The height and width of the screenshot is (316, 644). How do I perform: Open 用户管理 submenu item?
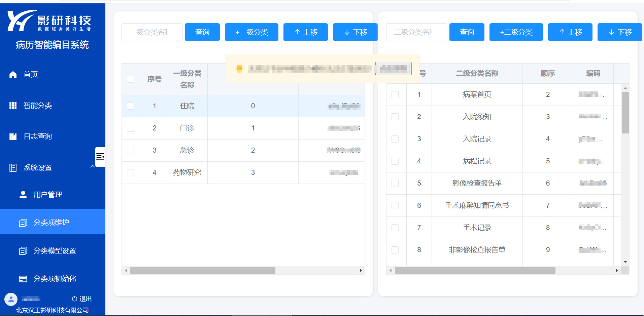point(53,195)
